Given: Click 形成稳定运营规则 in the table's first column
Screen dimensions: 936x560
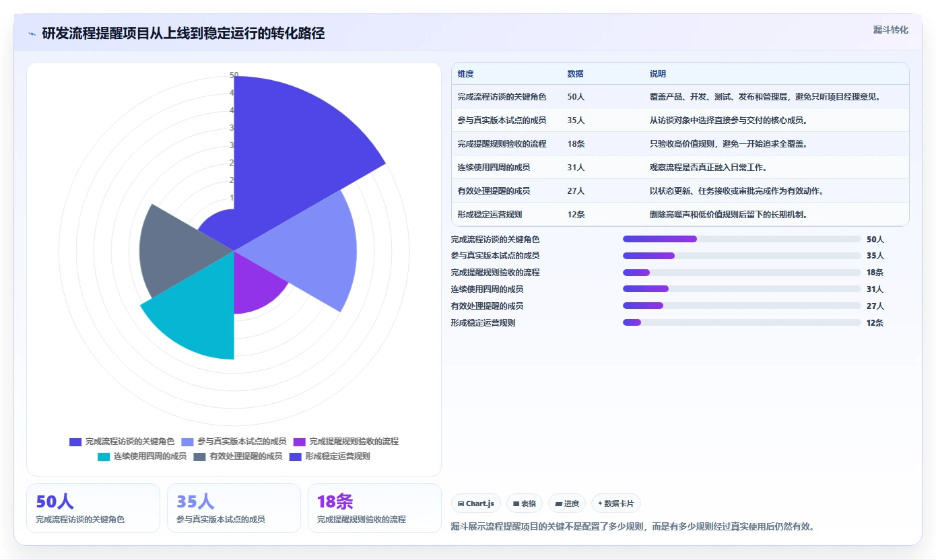Looking at the screenshot, I should point(490,215).
